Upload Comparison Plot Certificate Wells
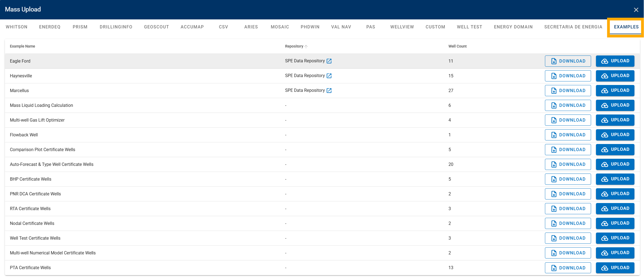The image size is (644, 279). coord(615,149)
